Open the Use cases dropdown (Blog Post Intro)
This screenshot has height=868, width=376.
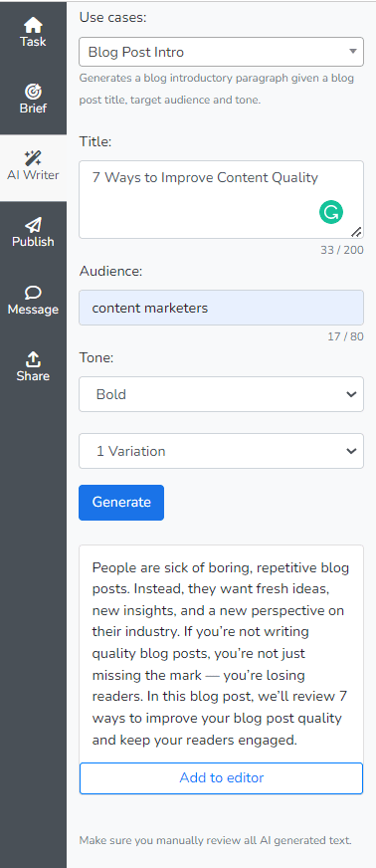coord(221,52)
